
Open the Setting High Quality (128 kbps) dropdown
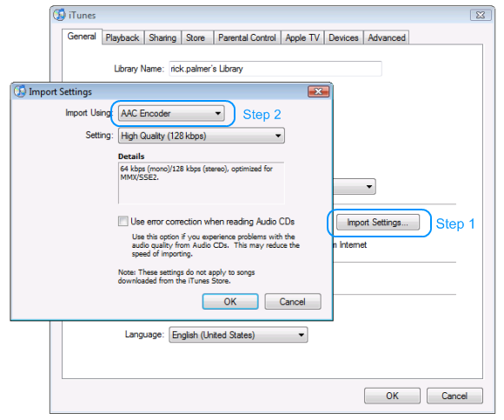[x=202, y=136]
